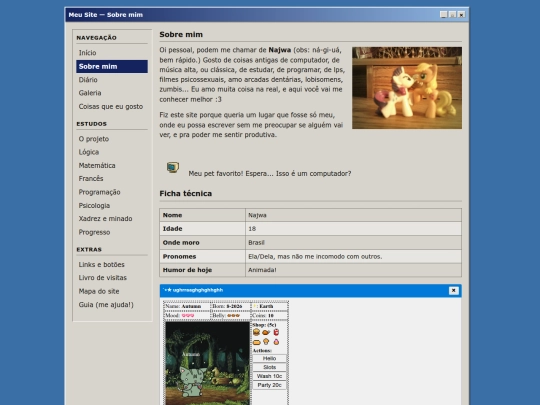Click the 'Brasil' table cell
This screenshot has width=540, height=405.
pyautogui.click(x=353, y=242)
